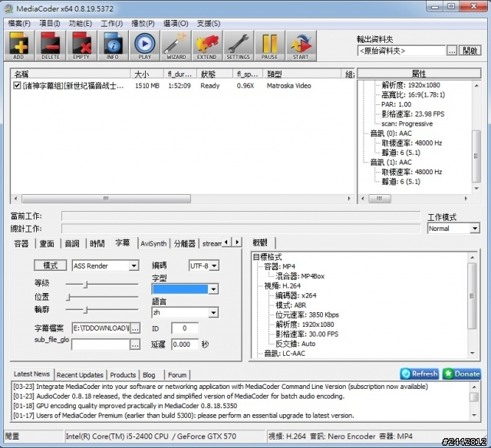Launch the WIZARD toolbar icon

pyautogui.click(x=176, y=46)
